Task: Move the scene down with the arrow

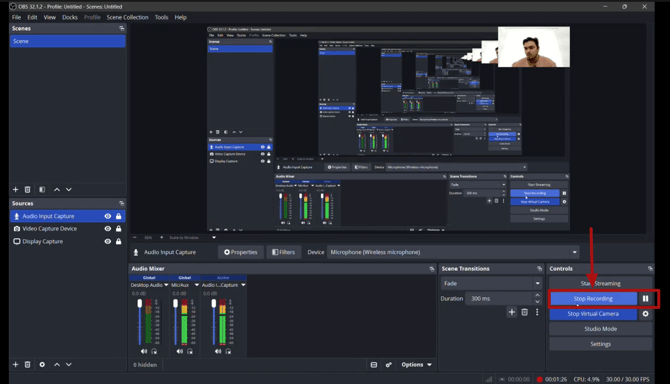Action: pyautogui.click(x=69, y=189)
